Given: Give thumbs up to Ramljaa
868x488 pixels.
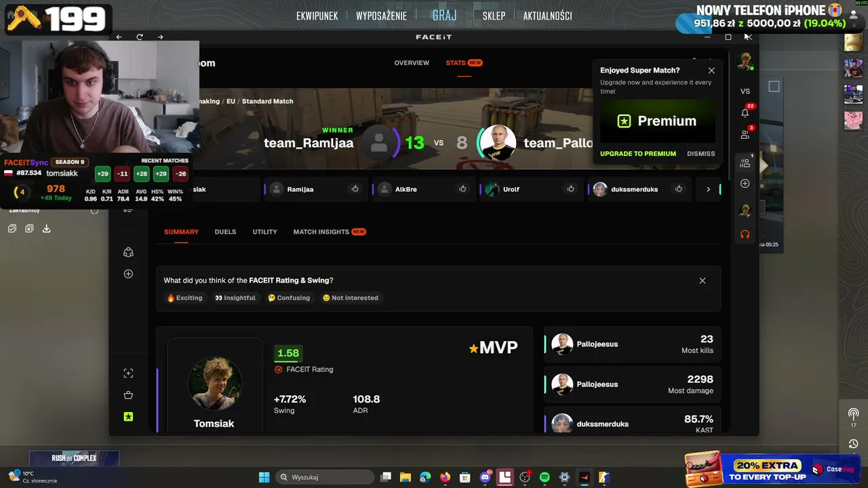Looking at the screenshot, I should click(355, 189).
